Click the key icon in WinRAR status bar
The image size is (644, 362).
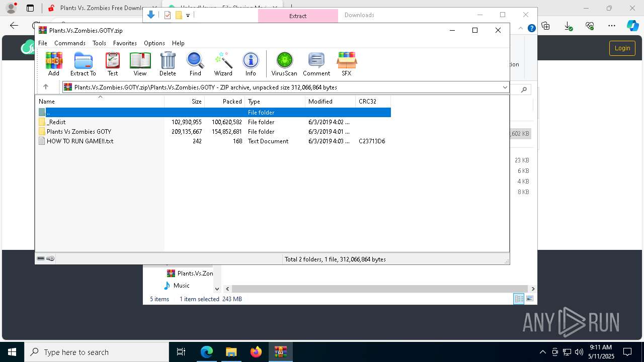(50, 258)
